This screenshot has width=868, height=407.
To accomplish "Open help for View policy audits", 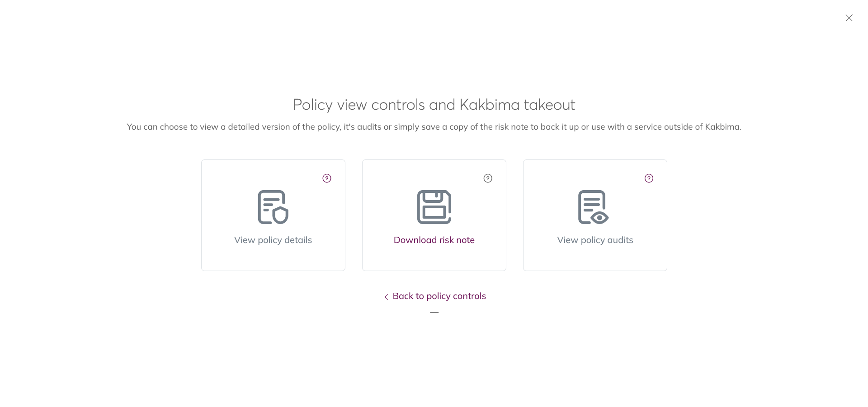I will click(649, 178).
